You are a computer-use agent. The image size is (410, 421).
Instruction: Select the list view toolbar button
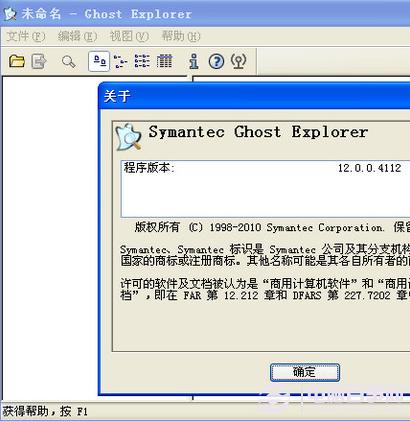(x=142, y=61)
